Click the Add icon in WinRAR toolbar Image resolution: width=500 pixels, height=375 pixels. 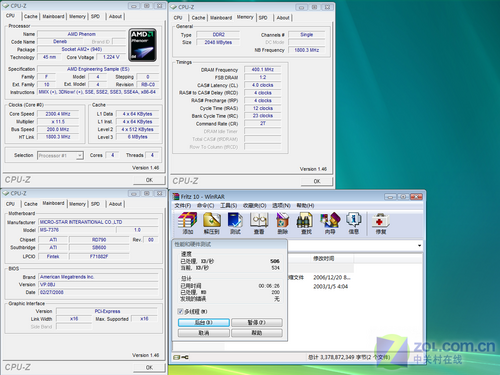tap(187, 223)
